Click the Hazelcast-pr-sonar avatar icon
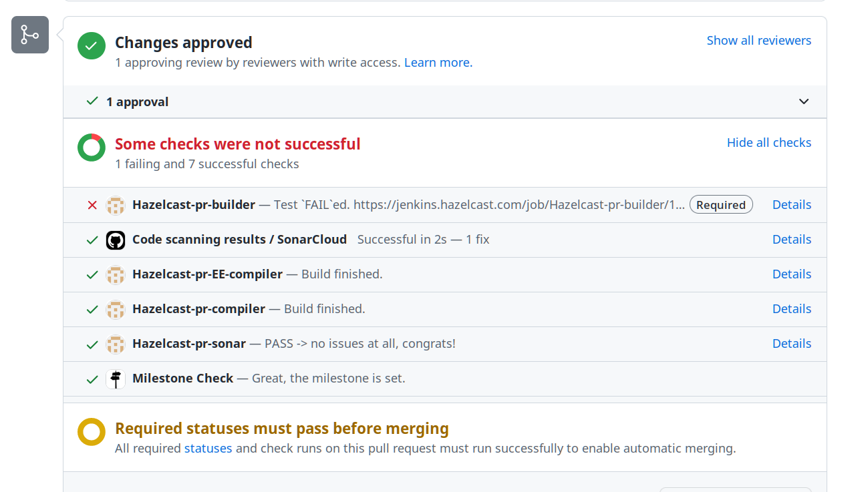The image size is (868, 492). (x=116, y=344)
